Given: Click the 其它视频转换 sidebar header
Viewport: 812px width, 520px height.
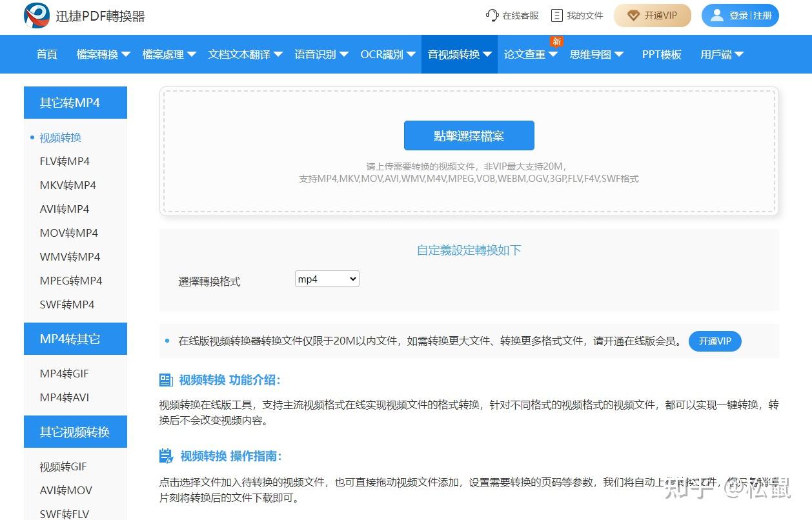Looking at the screenshot, I should click(x=76, y=432).
